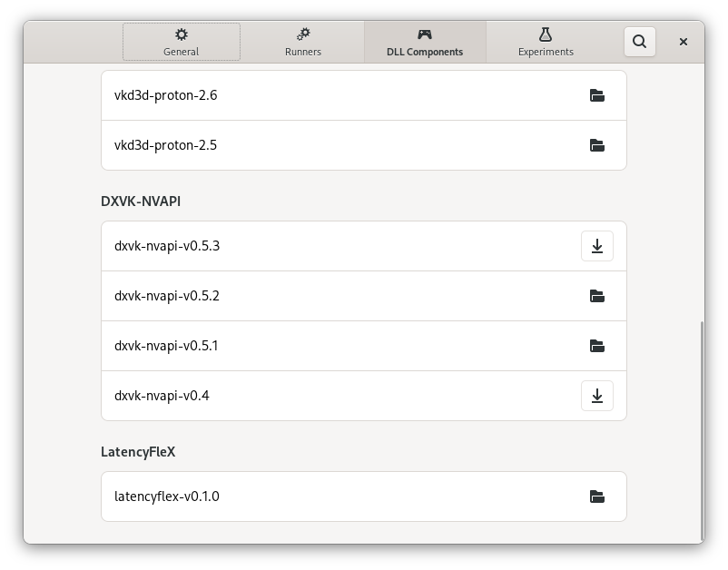This screenshot has width=728, height=570.
Task: Select the latencyflex-v0.1.0 row label
Action: tap(167, 496)
